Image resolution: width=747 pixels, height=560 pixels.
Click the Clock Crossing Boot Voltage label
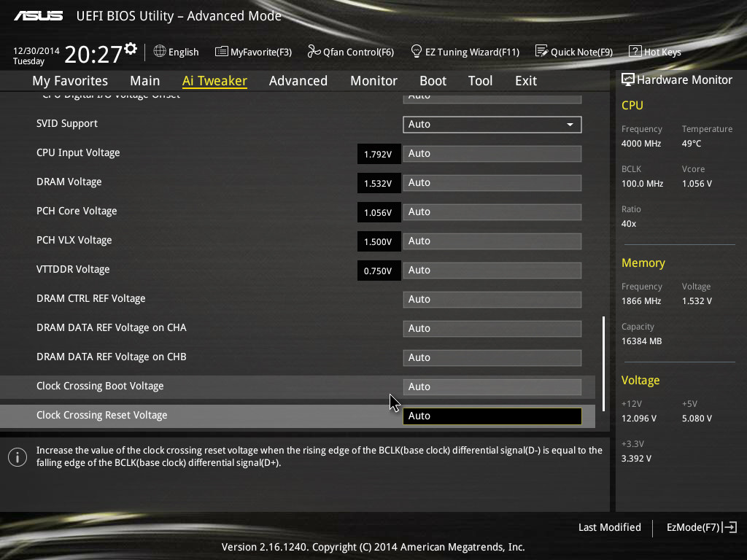click(100, 386)
